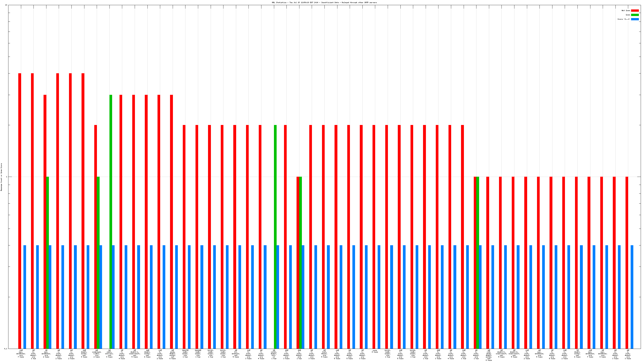Click the virbl.dnsbl.bit.nl 1 hop axis label
The width and height of the screenshot is (644, 362).
274,354
